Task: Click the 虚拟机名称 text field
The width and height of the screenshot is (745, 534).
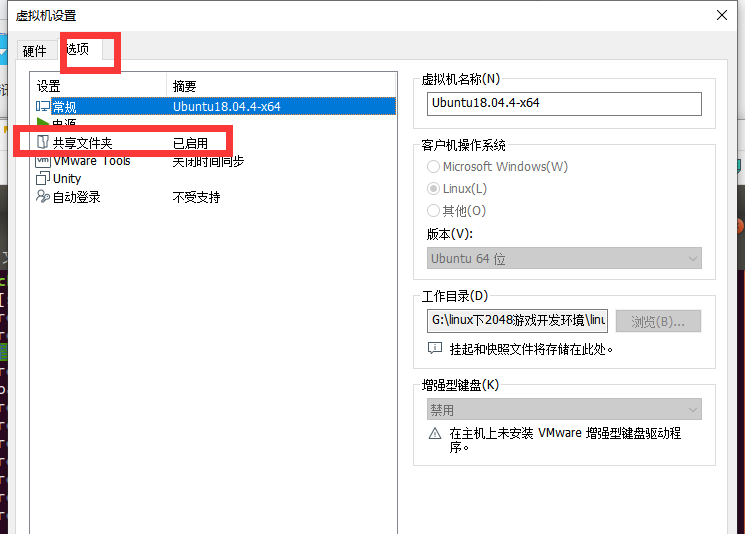Action: click(564, 104)
